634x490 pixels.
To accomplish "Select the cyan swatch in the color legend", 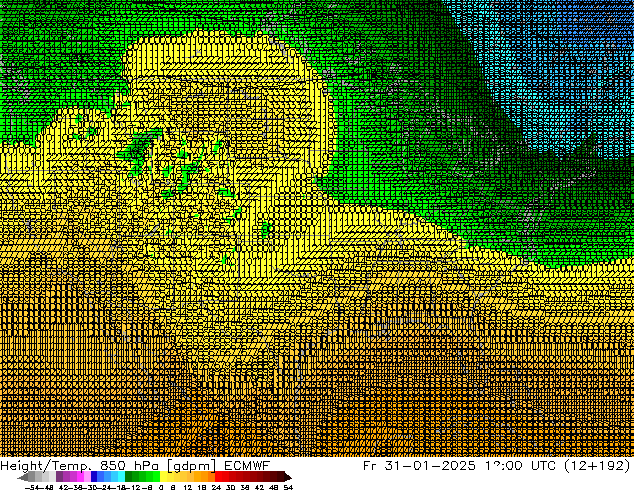I will [x=121, y=476].
